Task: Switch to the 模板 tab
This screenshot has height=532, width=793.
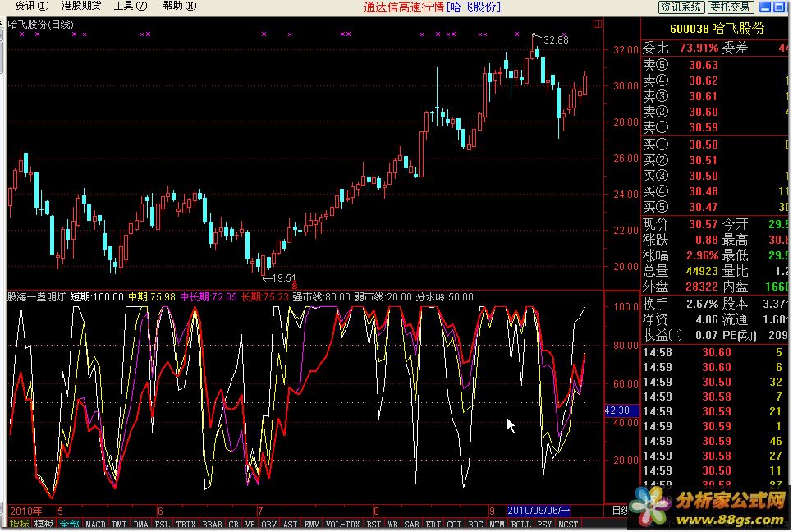Action: click(44, 524)
